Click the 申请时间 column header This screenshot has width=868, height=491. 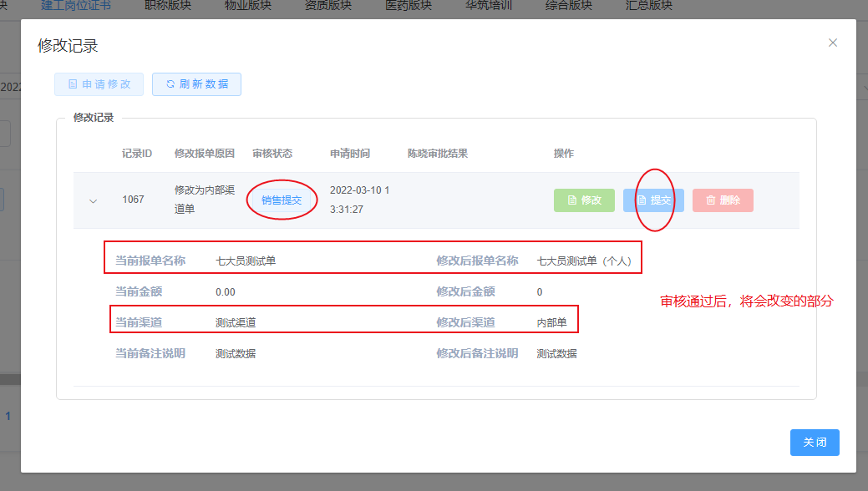[x=350, y=154]
